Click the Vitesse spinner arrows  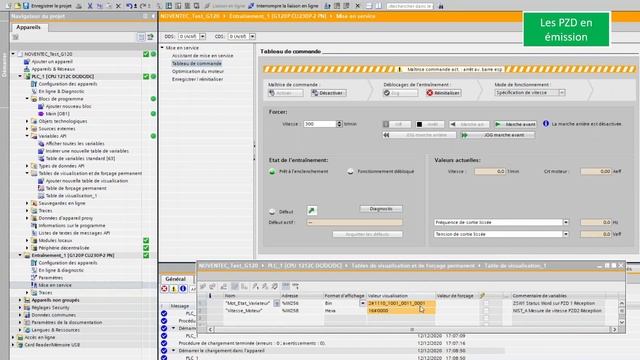point(339,124)
